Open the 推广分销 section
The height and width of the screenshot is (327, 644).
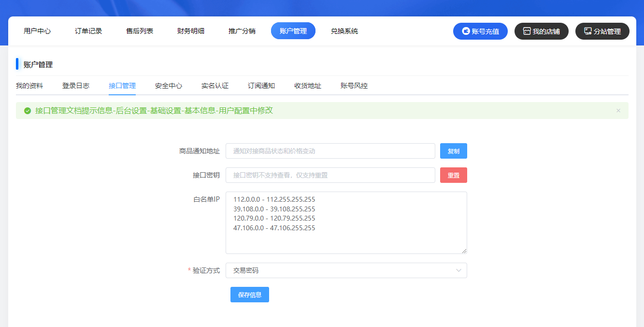[x=242, y=30]
